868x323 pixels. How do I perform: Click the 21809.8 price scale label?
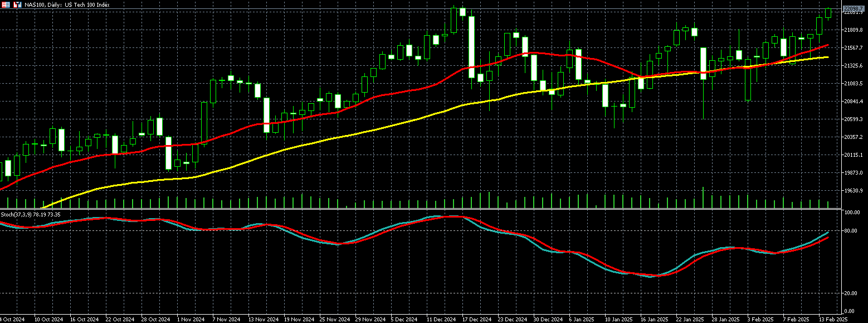pyautogui.click(x=854, y=30)
